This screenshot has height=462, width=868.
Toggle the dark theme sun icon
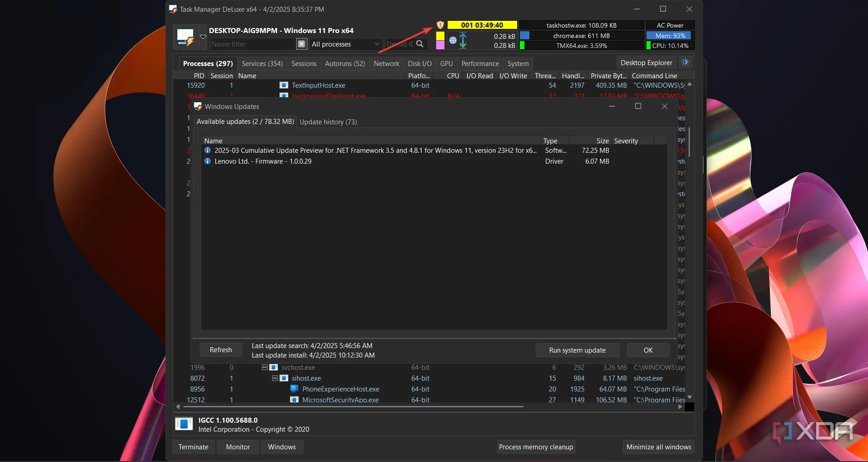[x=685, y=62]
